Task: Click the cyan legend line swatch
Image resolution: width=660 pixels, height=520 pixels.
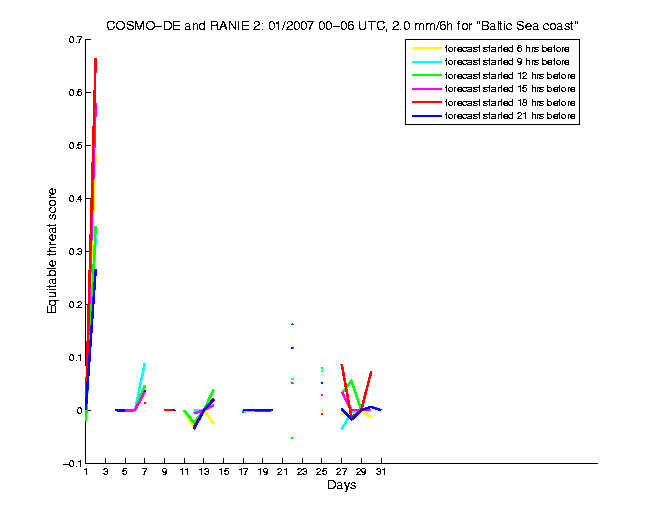Action: point(427,62)
